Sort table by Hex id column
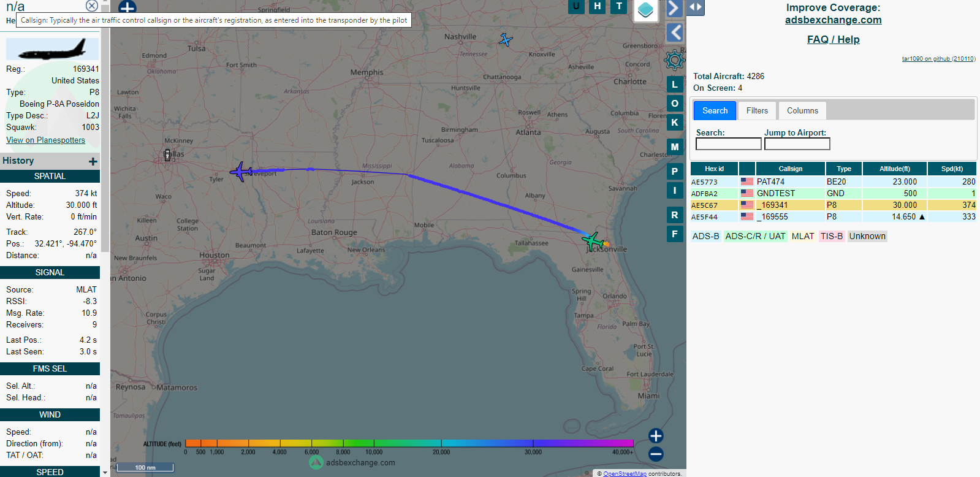Image resolution: width=980 pixels, height=477 pixels. 714,169
